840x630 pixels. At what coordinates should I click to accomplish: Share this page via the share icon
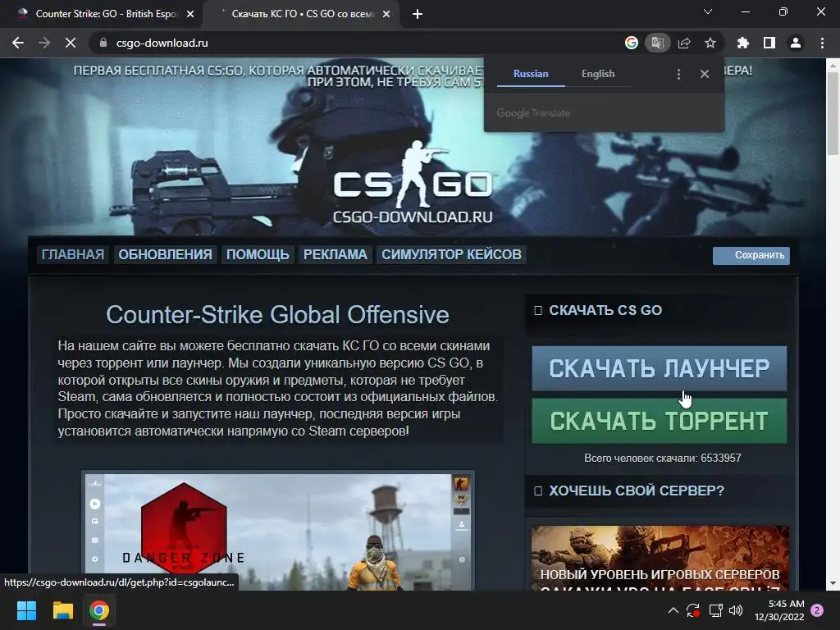684,43
